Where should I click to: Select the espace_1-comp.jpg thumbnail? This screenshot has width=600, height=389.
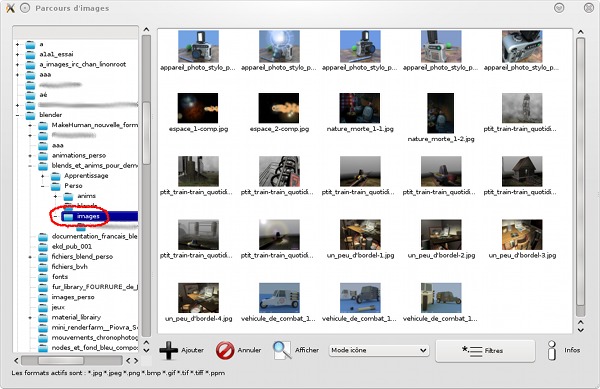pyautogui.click(x=198, y=108)
